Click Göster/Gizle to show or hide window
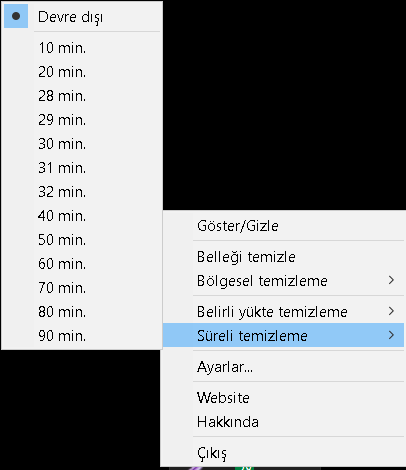The height and width of the screenshot is (470, 406). point(283,226)
